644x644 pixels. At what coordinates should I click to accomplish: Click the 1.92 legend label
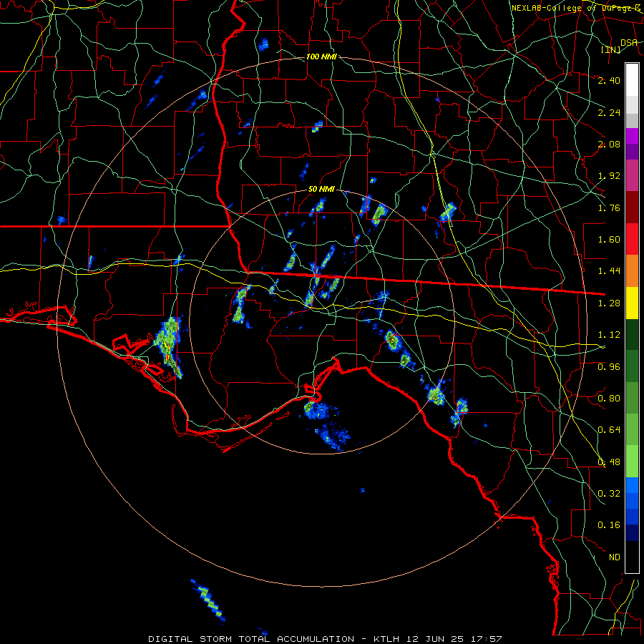(x=609, y=176)
